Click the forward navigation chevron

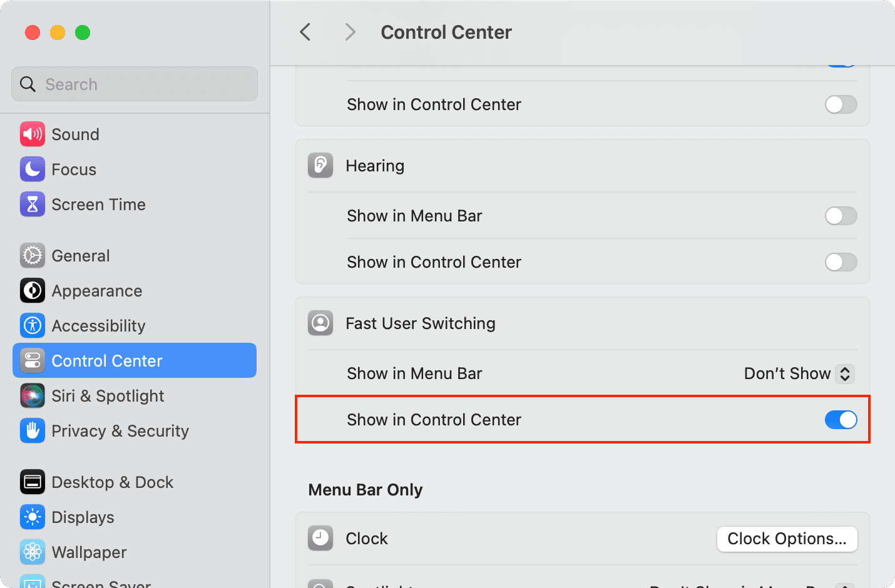(349, 32)
